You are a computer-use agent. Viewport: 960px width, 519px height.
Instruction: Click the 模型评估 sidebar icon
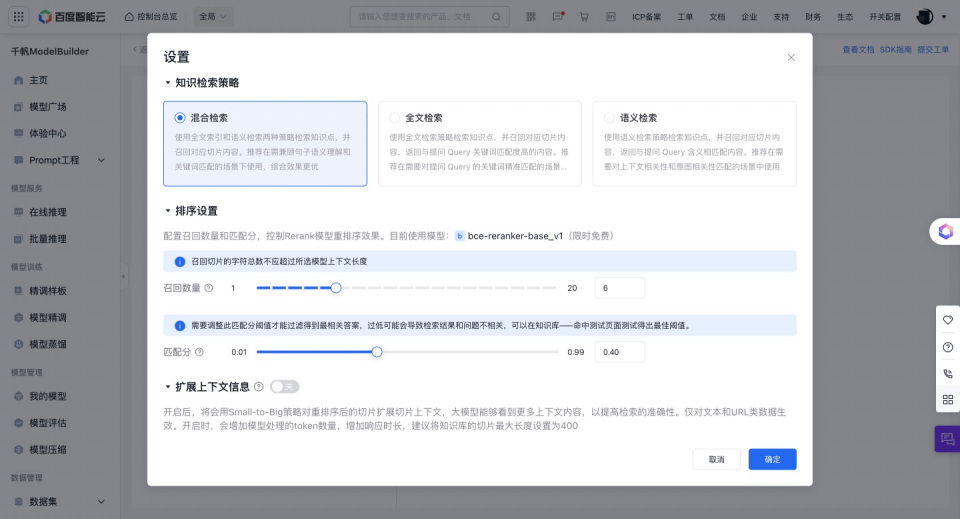18,423
